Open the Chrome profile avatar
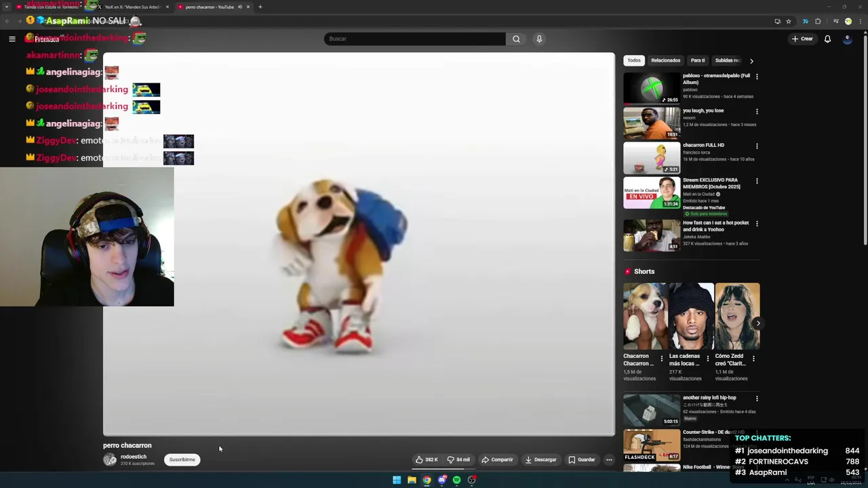The image size is (868, 488). click(848, 21)
